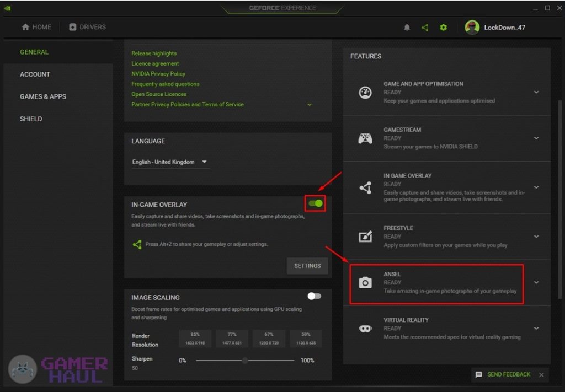Open Frequently asked questions link

[x=165, y=84]
